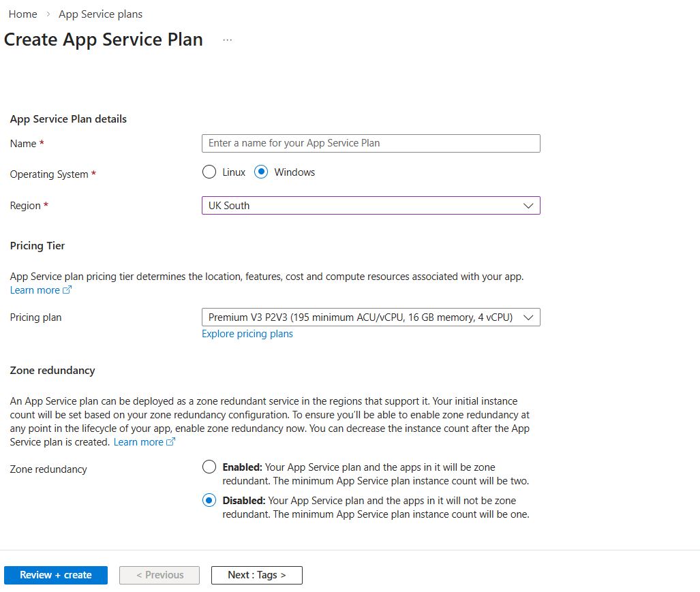Click the Region dropdown chevron icon
This screenshot has height=592, width=700.
pos(528,206)
